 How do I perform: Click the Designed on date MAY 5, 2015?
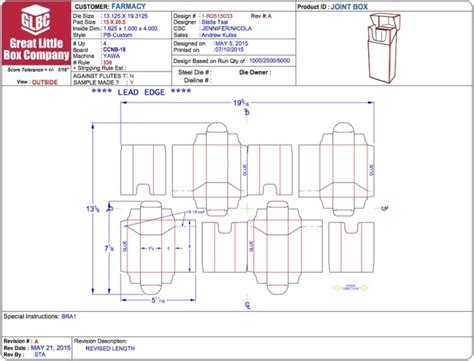click(231, 44)
